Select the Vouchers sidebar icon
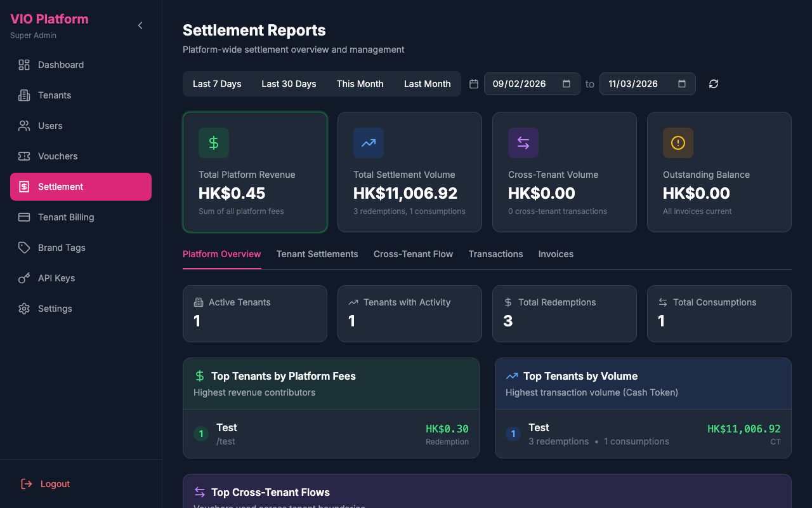The width and height of the screenshot is (812, 508). [24, 156]
